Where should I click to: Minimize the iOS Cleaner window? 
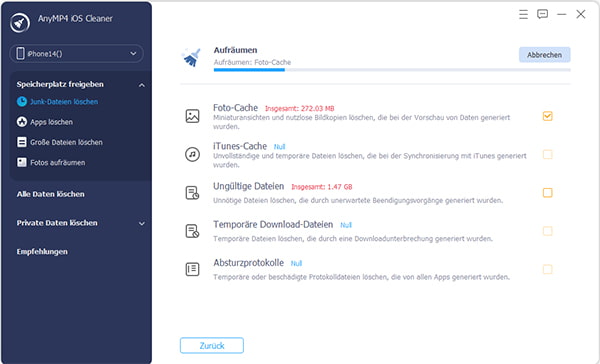coord(561,15)
